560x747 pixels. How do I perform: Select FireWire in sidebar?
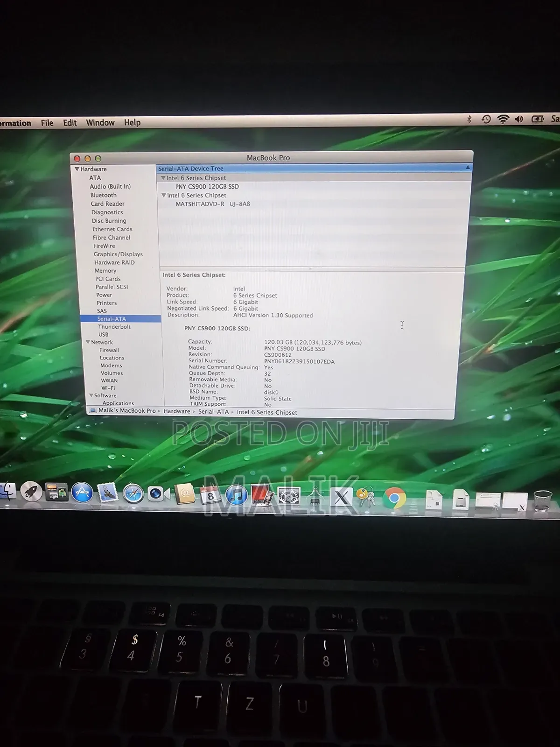point(104,246)
